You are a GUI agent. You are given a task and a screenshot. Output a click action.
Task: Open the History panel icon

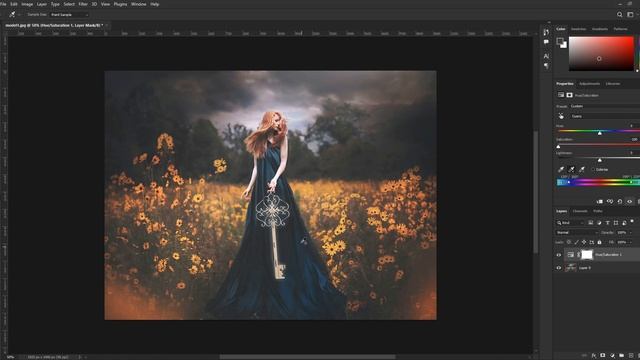[546, 32]
